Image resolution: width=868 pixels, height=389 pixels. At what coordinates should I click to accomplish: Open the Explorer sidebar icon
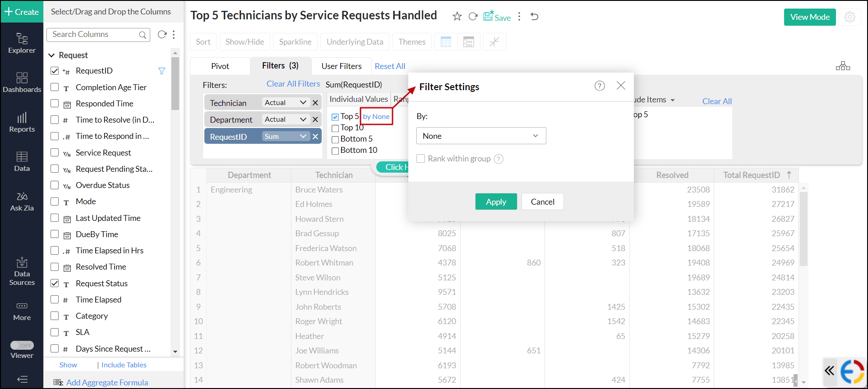click(22, 43)
